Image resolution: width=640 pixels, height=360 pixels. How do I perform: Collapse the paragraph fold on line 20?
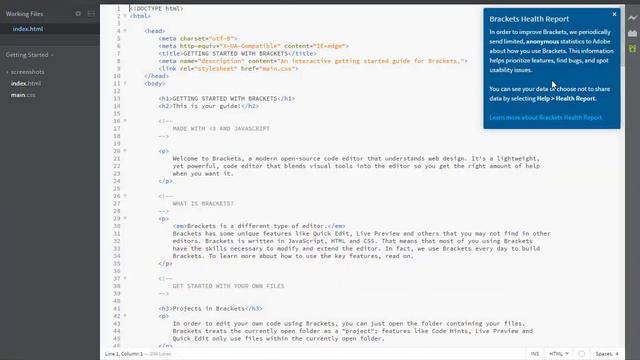tap(125, 151)
